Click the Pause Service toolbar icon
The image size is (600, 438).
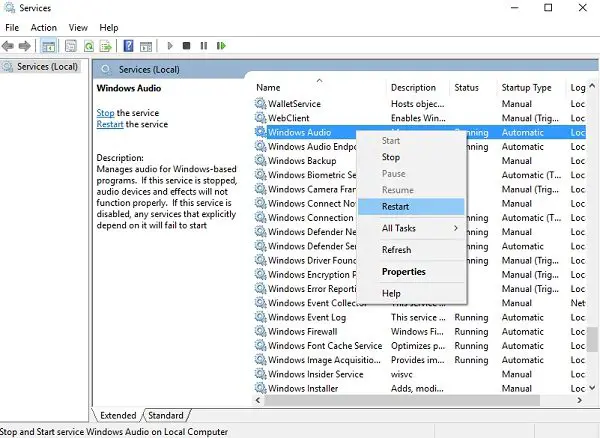[204, 46]
